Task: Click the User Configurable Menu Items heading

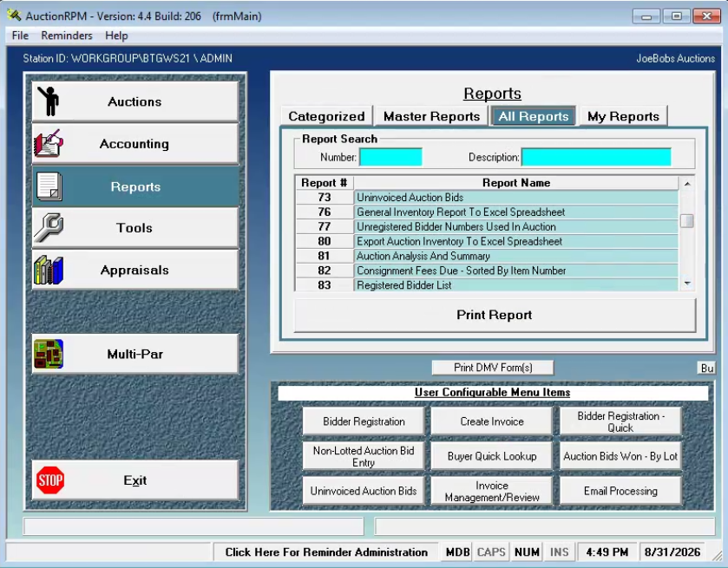Action: pos(492,393)
